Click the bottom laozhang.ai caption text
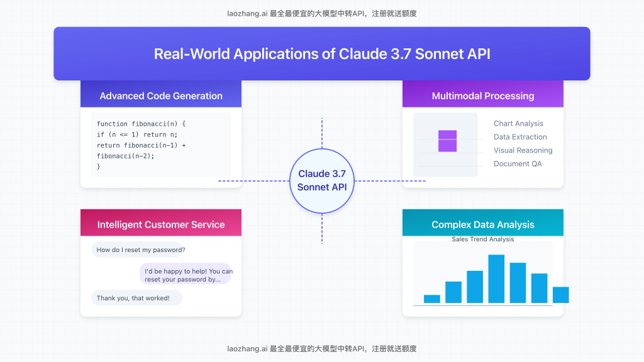Viewport: 644px width, 362px height. (322, 349)
